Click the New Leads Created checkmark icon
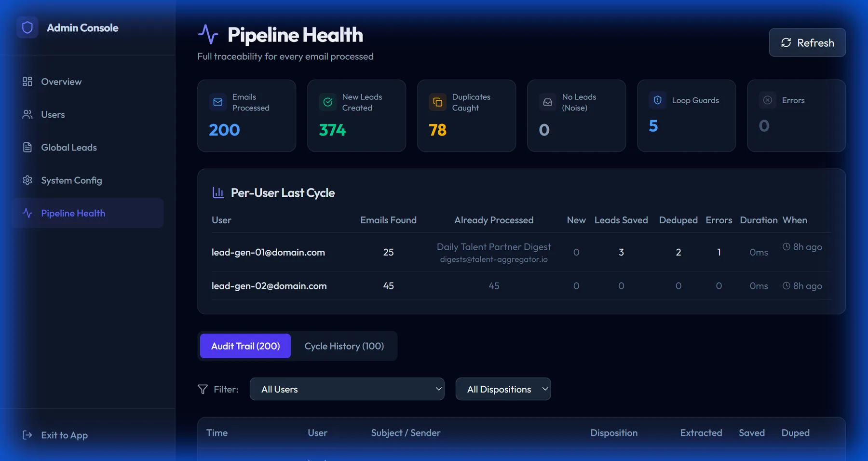This screenshot has height=461, width=868. (328, 102)
